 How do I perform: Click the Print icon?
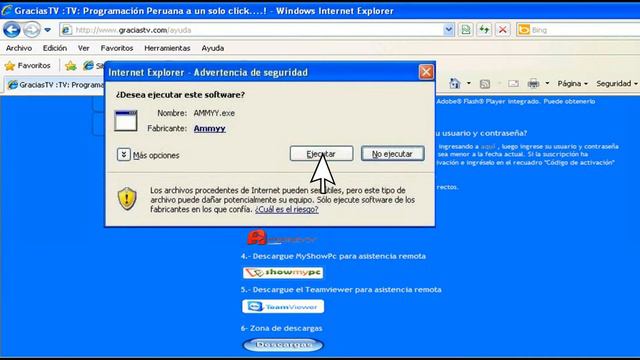click(533, 84)
